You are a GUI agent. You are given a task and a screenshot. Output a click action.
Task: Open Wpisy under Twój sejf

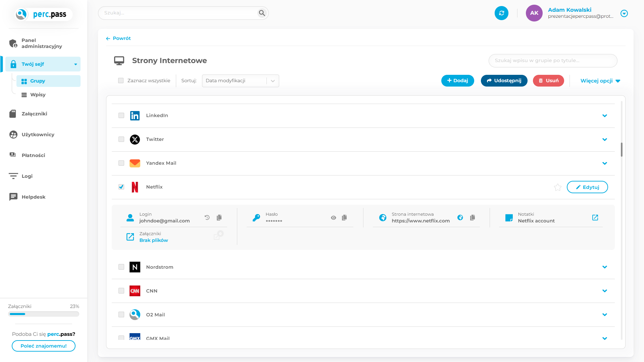tap(38, 95)
